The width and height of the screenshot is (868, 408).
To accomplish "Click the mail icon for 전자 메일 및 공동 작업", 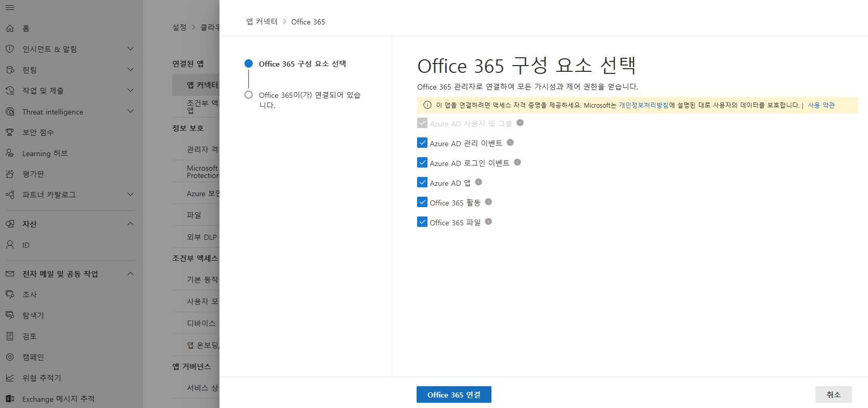I will pyautogui.click(x=10, y=274).
